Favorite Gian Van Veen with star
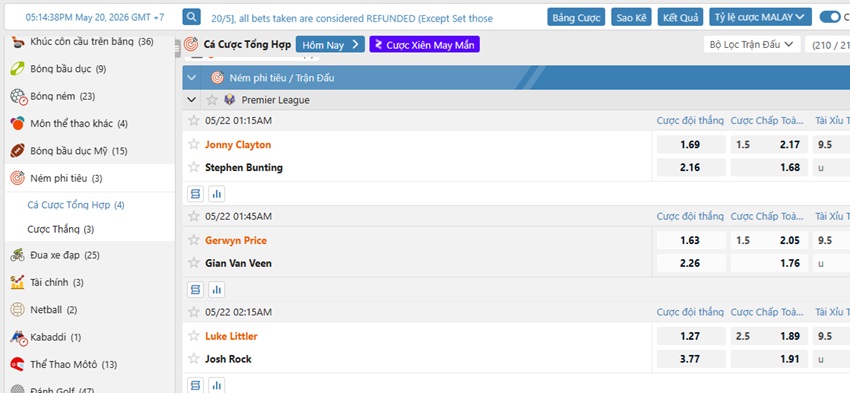850x393 pixels. pyautogui.click(x=194, y=263)
